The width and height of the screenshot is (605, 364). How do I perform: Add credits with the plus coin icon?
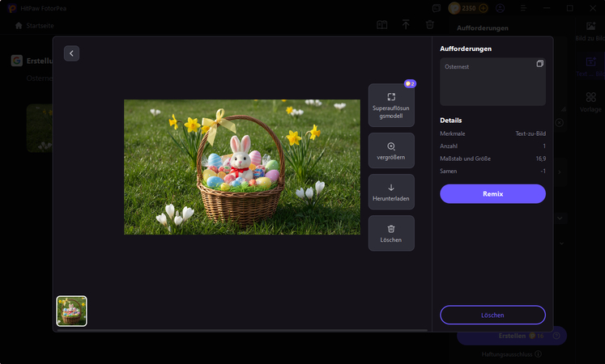coord(483,8)
